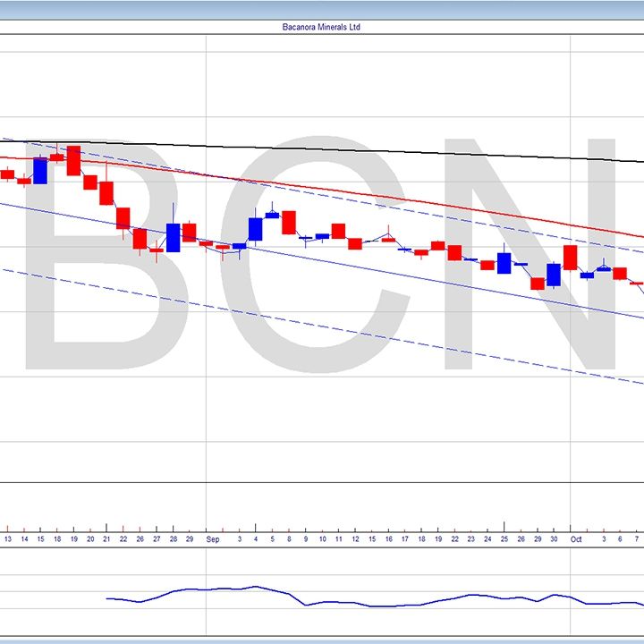644x644 pixels.
Task: Click the tall blue candlestick for August 28
Action: point(173,237)
